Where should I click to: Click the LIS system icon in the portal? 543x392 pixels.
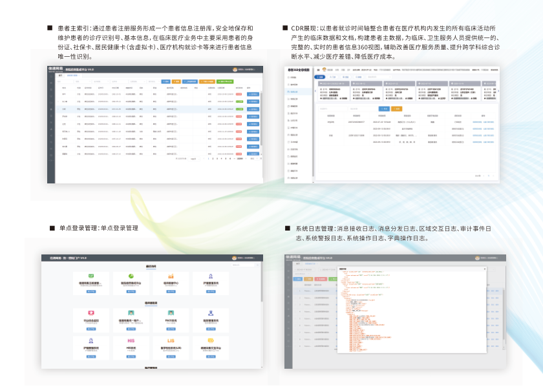171,340
